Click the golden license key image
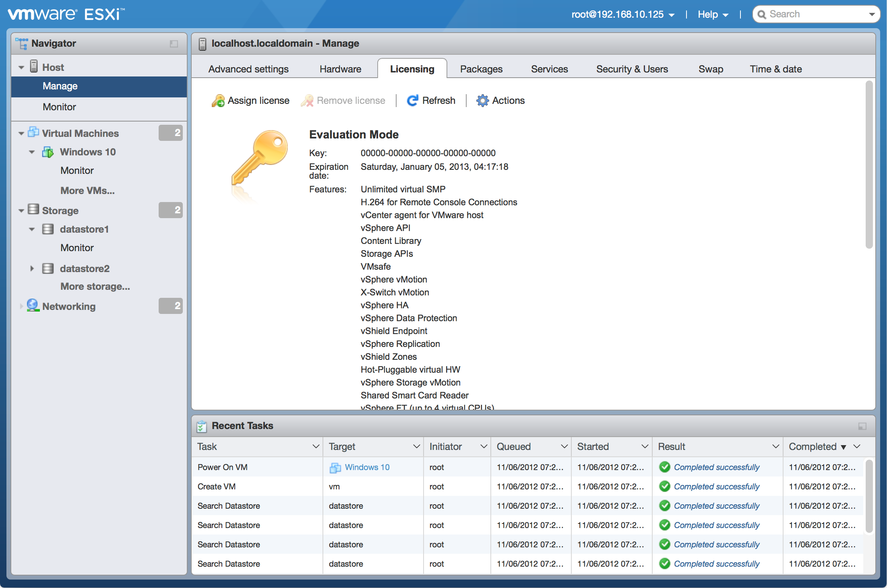The image size is (887, 588). pos(260,157)
